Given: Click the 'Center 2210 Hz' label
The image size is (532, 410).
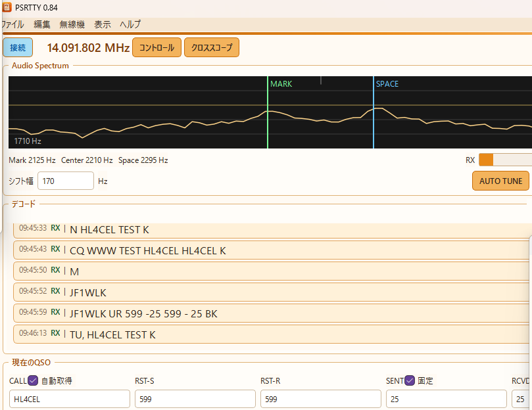Looking at the screenshot, I should coord(87,160).
